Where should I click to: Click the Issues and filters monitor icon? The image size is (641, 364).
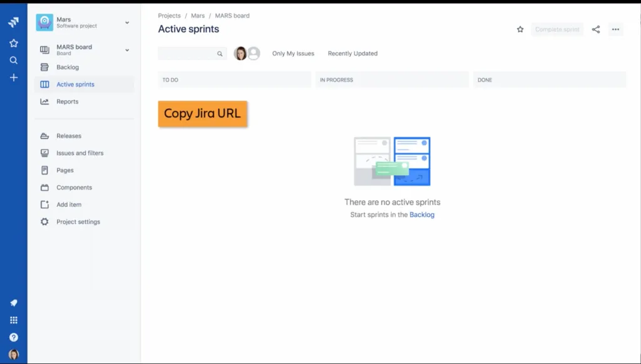[x=44, y=153]
